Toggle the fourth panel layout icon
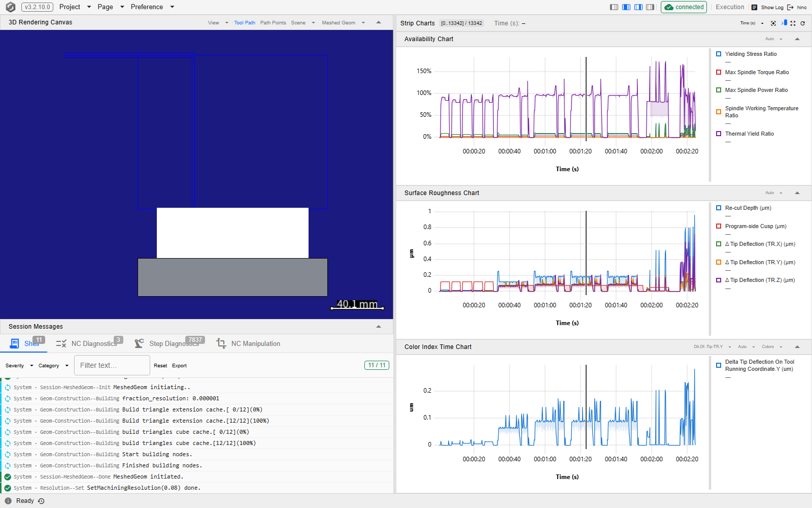 pos(650,7)
